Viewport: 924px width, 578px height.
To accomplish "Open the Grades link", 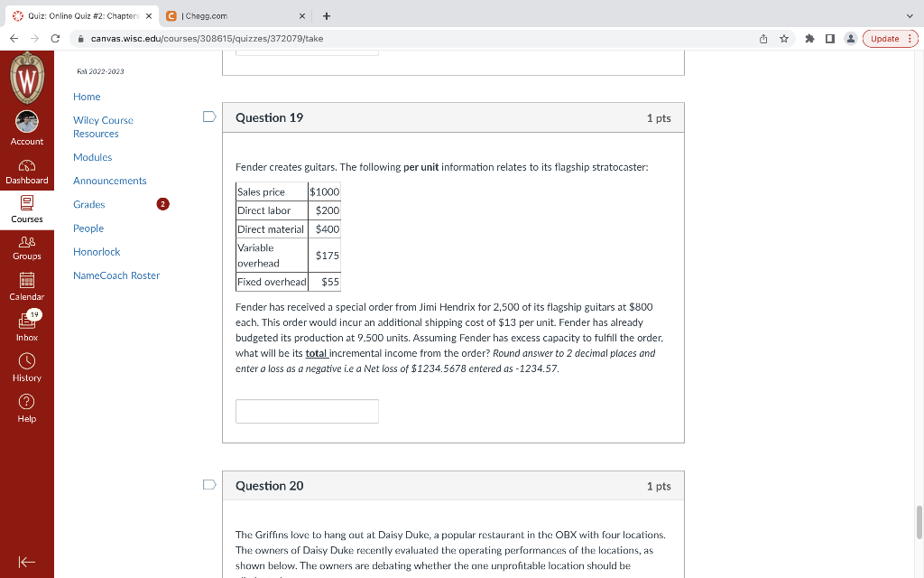I will click(x=89, y=205).
